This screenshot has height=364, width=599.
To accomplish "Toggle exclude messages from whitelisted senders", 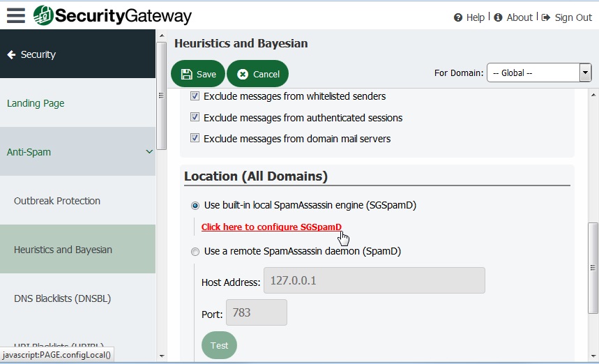I will (195, 96).
